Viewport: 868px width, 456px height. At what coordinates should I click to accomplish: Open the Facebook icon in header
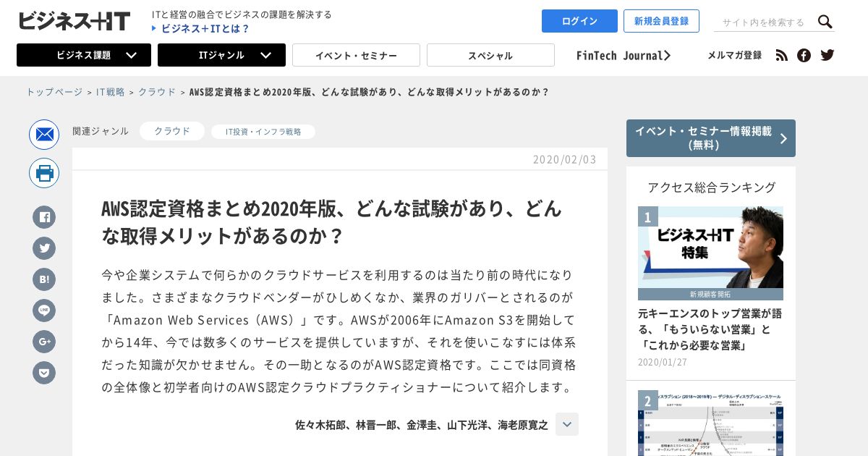804,56
